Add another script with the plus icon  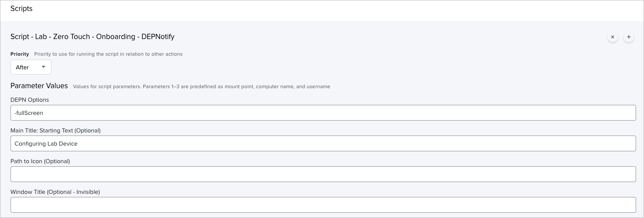pos(629,37)
